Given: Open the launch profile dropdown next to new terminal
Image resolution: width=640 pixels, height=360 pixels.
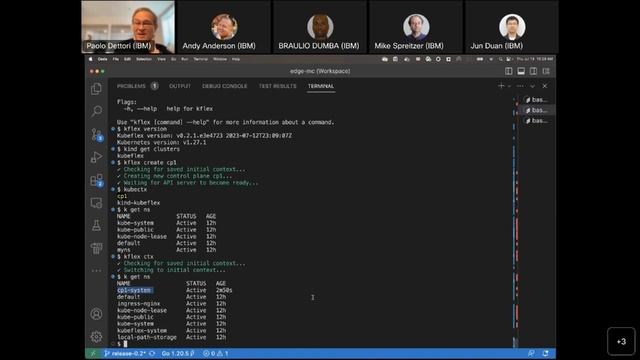Looking at the screenshot, I should 509,86.
